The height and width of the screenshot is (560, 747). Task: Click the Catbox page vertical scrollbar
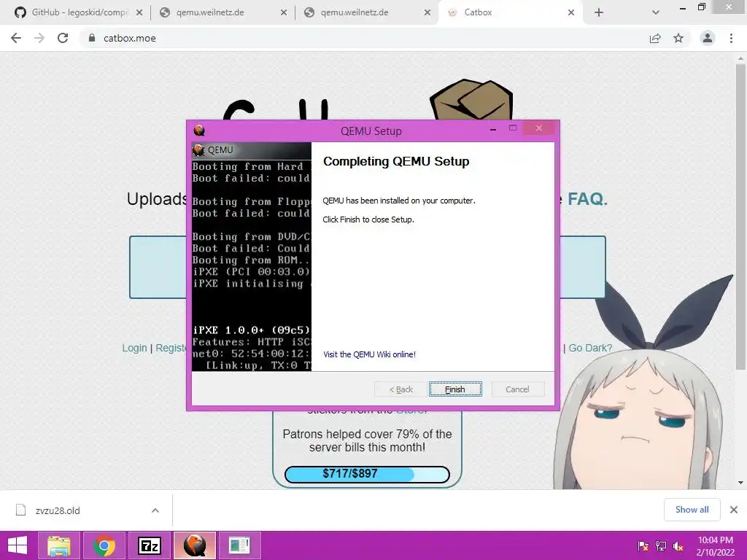pyautogui.click(x=740, y=217)
